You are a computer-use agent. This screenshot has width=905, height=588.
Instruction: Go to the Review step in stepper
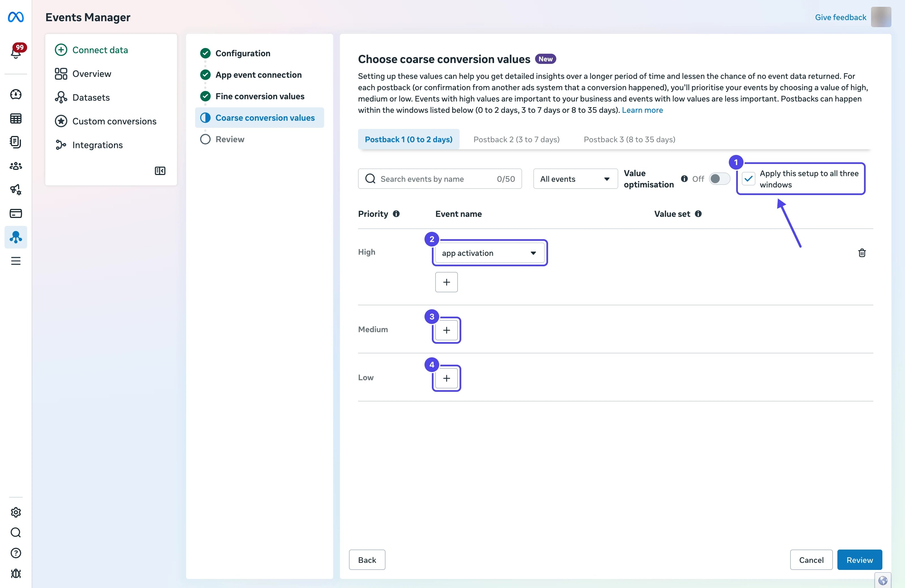(x=230, y=139)
